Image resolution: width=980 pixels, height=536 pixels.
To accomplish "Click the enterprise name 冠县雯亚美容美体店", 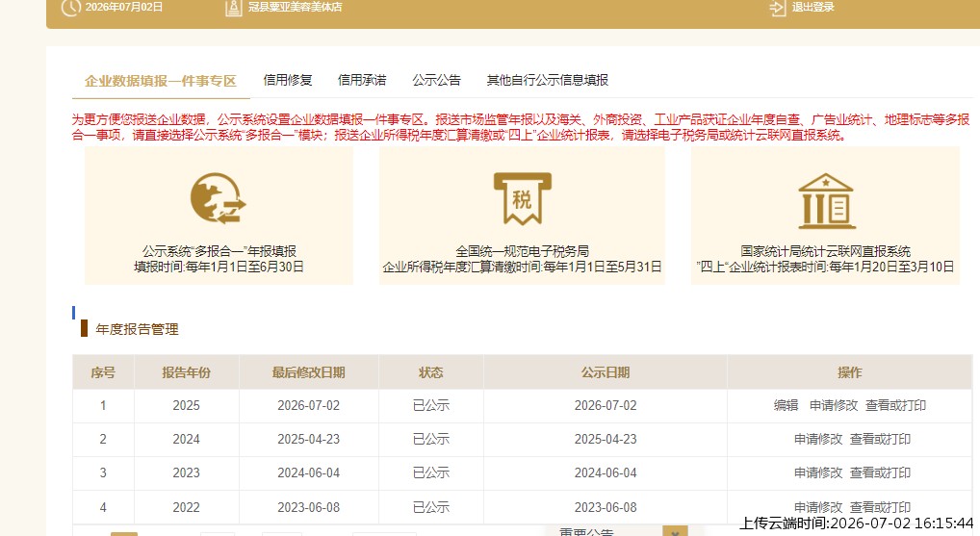I will pyautogui.click(x=295, y=7).
